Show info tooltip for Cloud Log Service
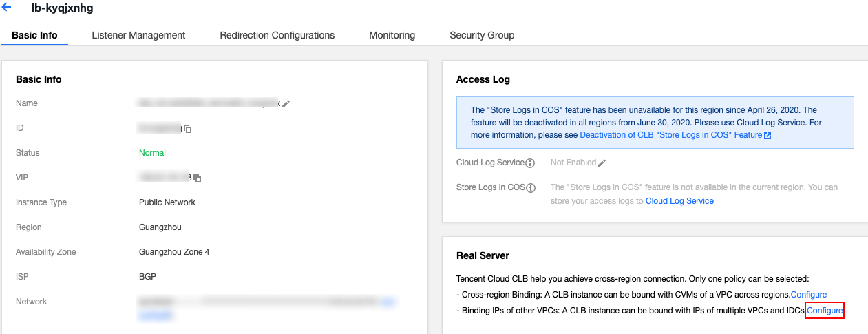868x334 pixels. (x=530, y=163)
